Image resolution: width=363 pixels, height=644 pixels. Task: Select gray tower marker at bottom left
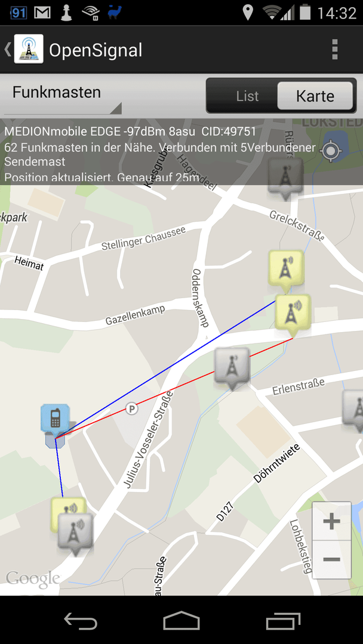(75, 534)
